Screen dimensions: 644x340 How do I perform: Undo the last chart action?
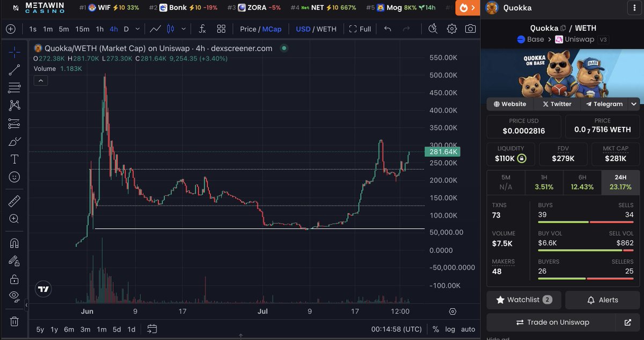387,29
